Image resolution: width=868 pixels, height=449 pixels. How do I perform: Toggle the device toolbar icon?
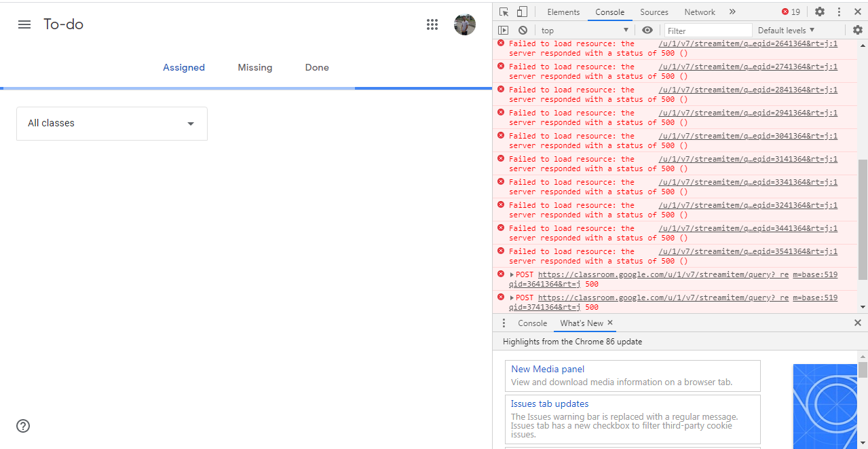[522, 12]
